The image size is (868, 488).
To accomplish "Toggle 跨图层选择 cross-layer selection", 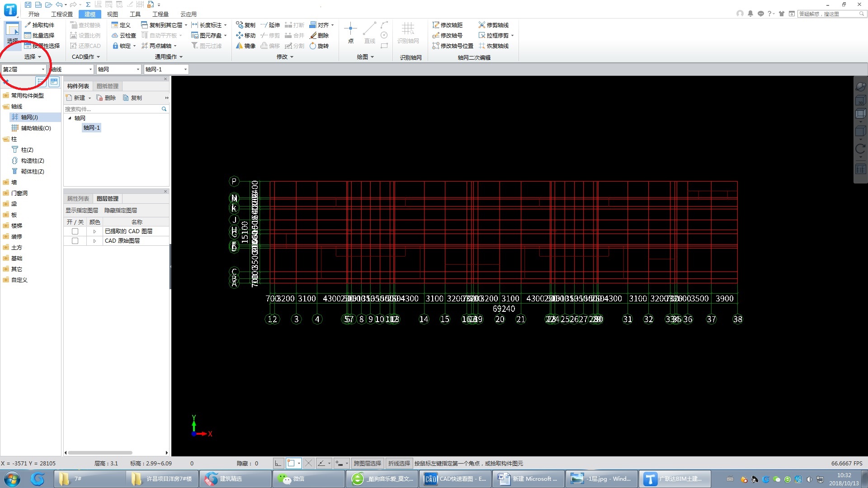I will (x=367, y=463).
